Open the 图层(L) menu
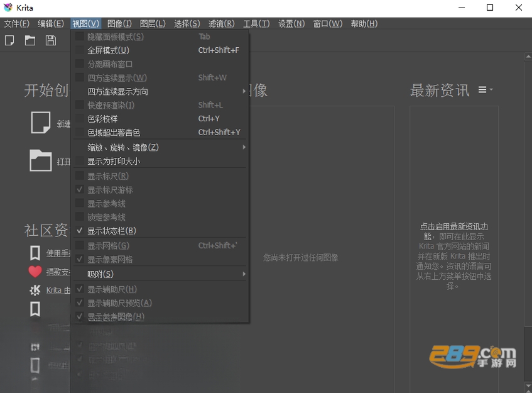532x393 pixels. pos(153,24)
